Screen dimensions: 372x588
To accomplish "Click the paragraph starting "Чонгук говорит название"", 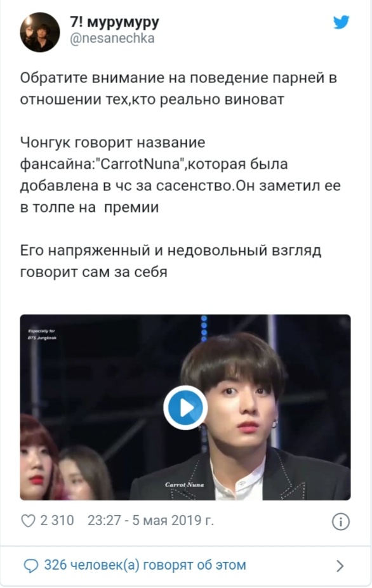I will click(x=180, y=174).
